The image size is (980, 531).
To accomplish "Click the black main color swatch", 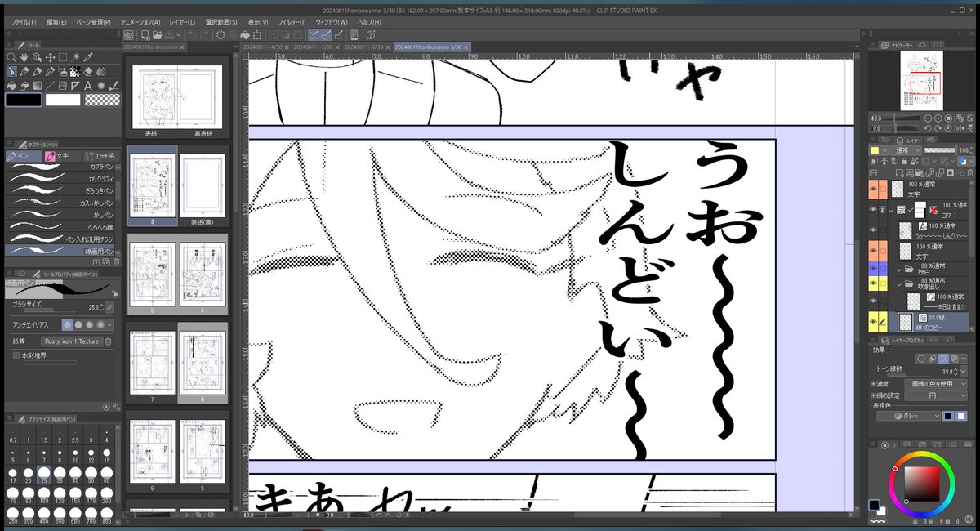I will pyautogui.click(x=23, y=100).
